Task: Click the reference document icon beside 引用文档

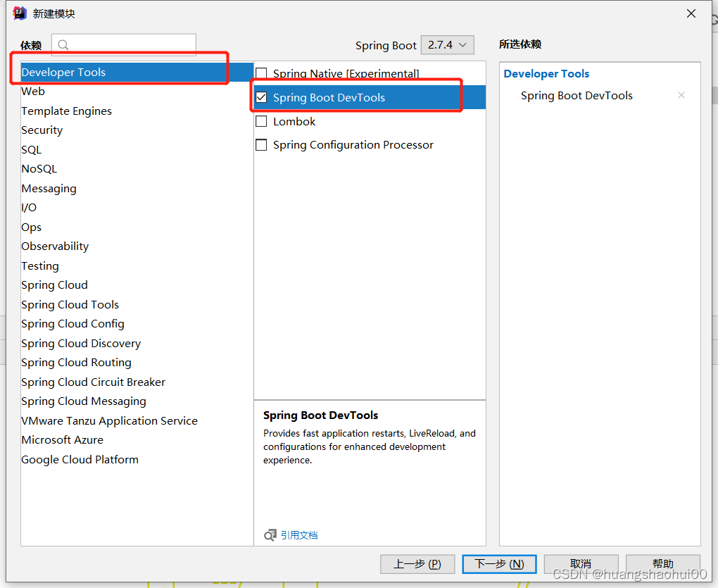Action: (x=270, y=535)
